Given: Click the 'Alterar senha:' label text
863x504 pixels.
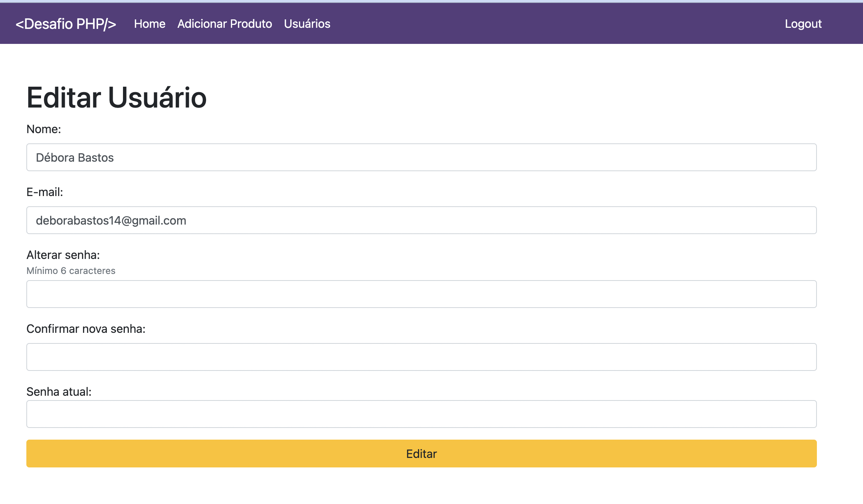Looking at the screenshot, I should 63,255.
